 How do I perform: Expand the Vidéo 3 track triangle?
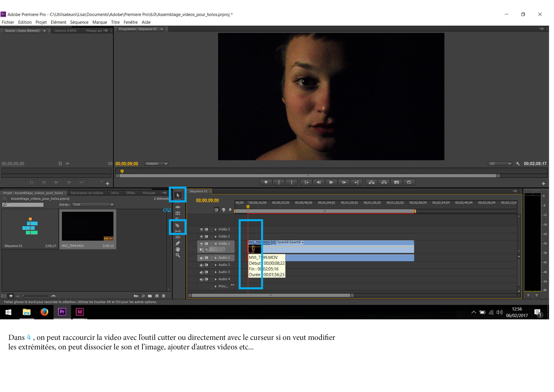tap(216, 230)
